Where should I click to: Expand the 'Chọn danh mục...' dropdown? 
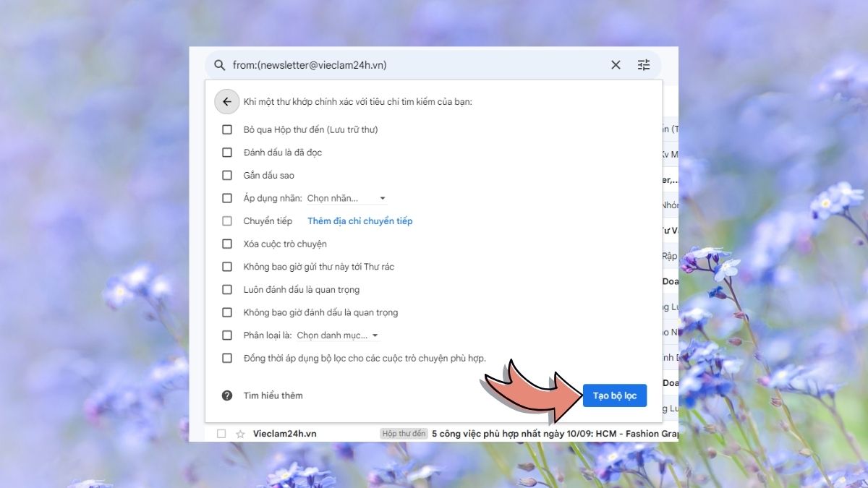[x=337, y=335]
